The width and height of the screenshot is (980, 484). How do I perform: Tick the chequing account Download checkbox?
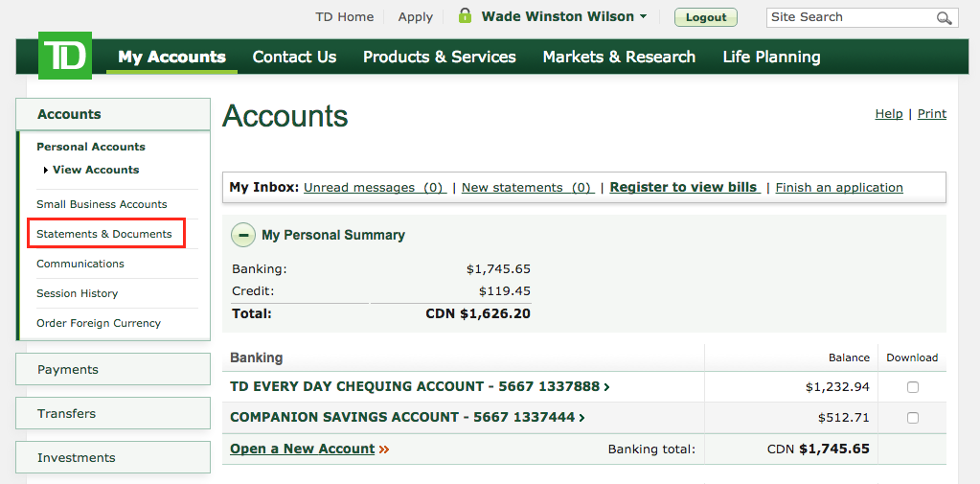(x=913, y=387)
